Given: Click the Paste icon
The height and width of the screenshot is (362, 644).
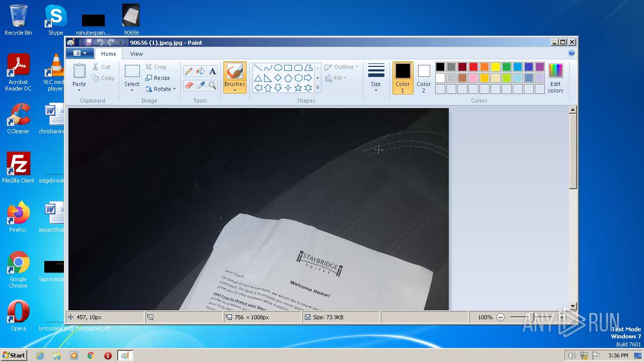Looking at the screenshot, I should coord(79,71).
